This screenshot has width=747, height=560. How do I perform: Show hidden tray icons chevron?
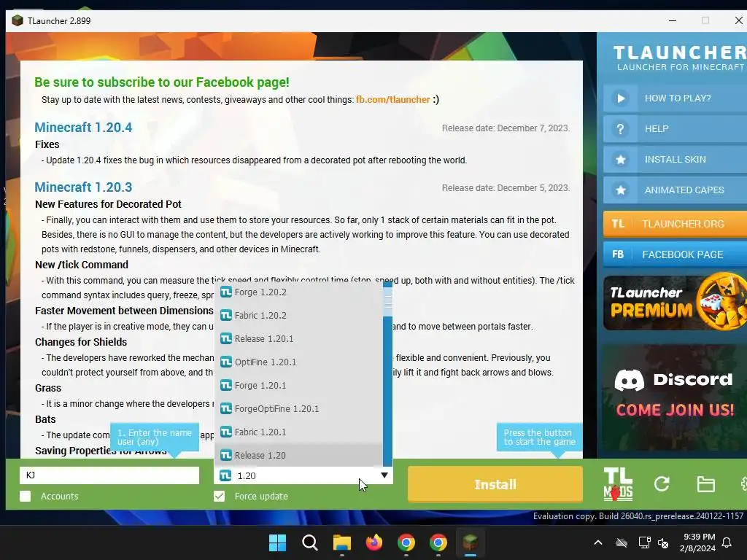point(598,542)
